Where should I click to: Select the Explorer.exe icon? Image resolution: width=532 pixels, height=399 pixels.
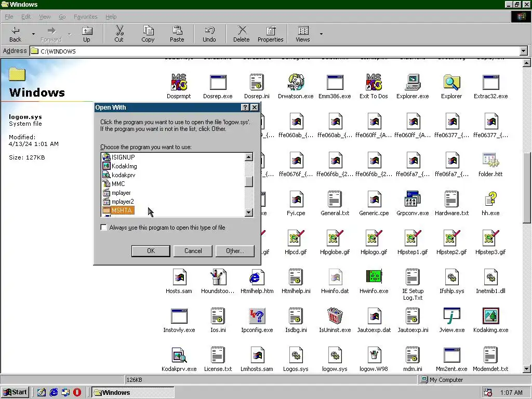(x=413, y=82)
